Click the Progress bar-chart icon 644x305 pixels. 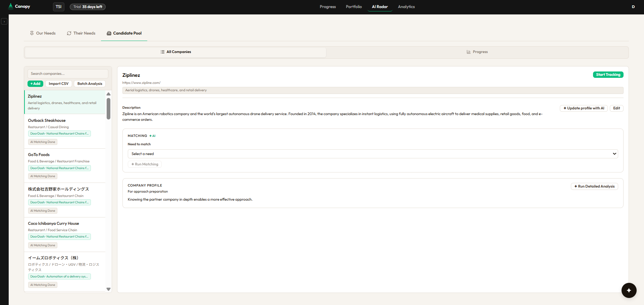tap(469, 52)
